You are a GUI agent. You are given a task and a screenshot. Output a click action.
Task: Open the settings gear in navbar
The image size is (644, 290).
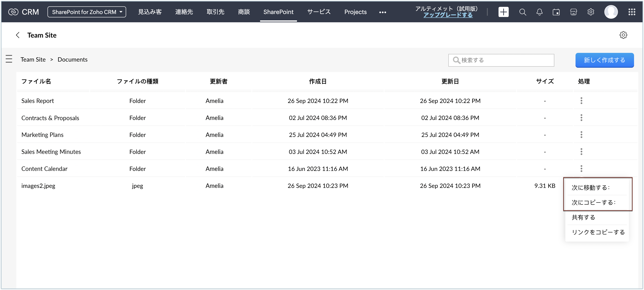click(591, 12)
